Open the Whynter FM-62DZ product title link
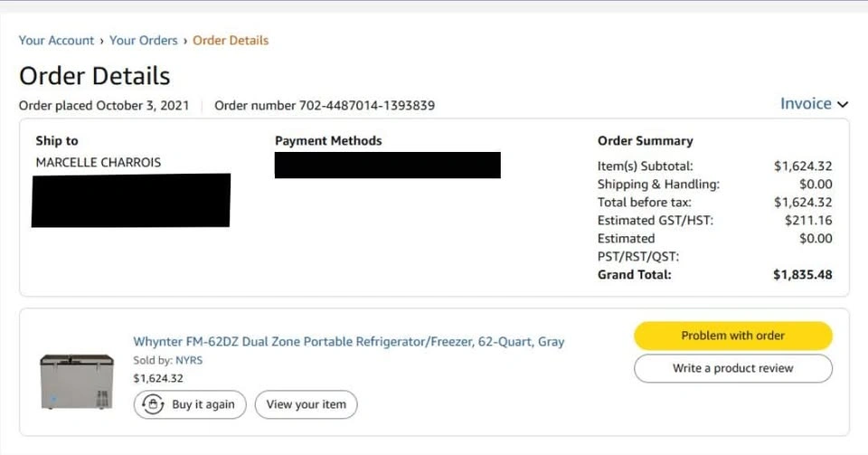868x455 pixels. tap(349, 342)
